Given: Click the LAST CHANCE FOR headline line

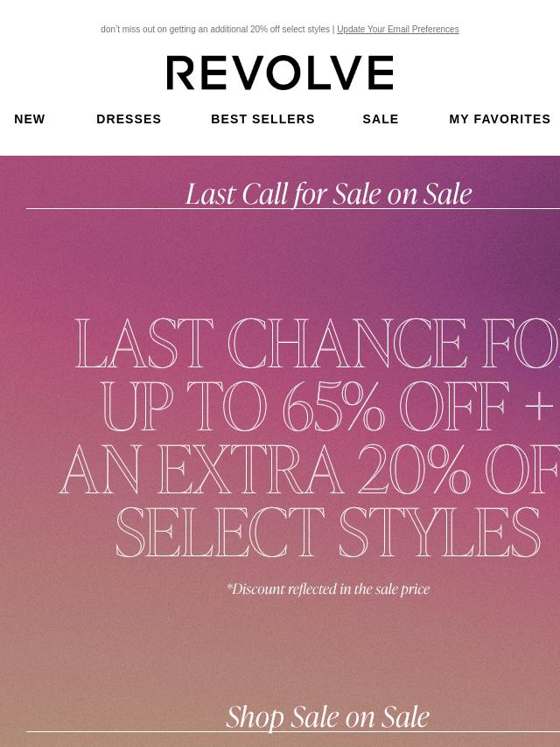Looking at the screenshot, I should click(x=318, y=343).
